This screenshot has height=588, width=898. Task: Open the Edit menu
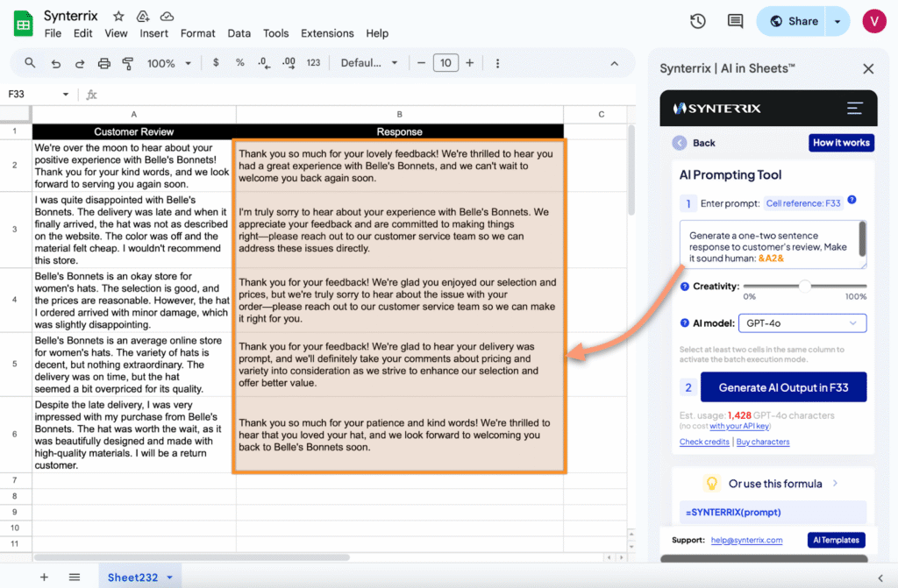[83, 33]
